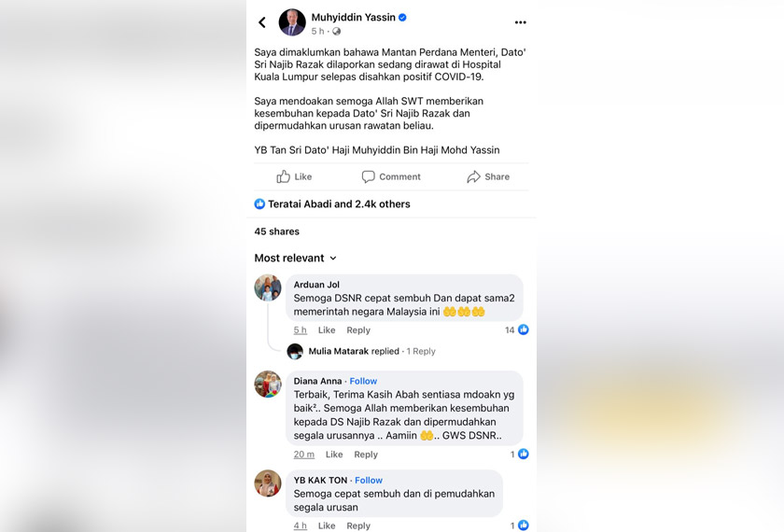
Task: Open the three-dot post options menu
Action: click(520, 22)
